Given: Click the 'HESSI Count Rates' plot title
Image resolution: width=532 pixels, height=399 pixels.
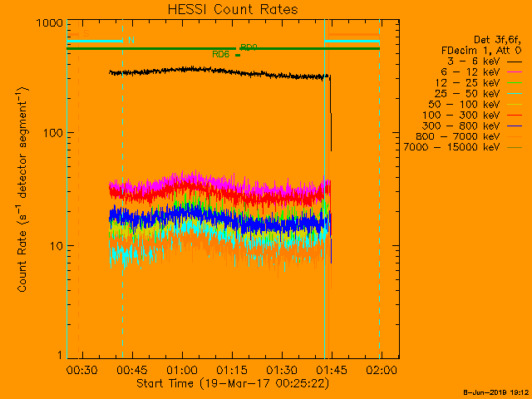Looking at the screenshot, I should pos(233,9).
